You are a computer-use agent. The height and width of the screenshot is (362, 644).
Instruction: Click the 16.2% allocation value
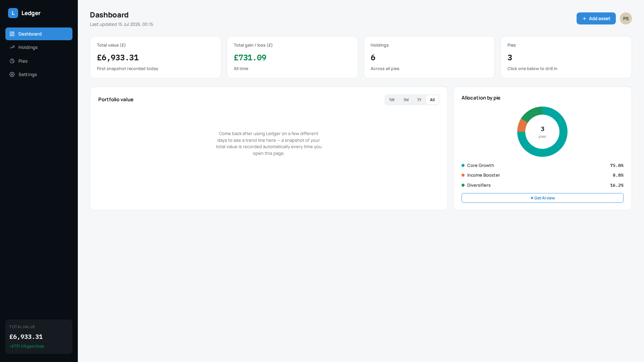tap(616, 185)
